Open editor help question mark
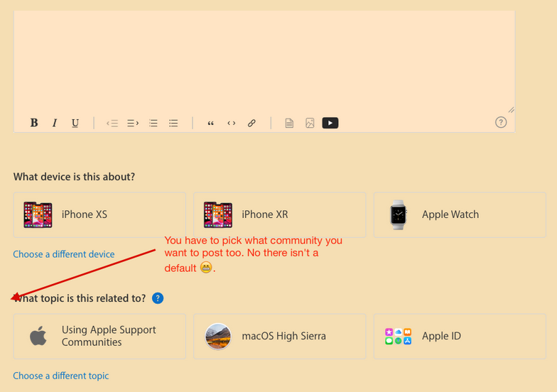 pos(501,122)
